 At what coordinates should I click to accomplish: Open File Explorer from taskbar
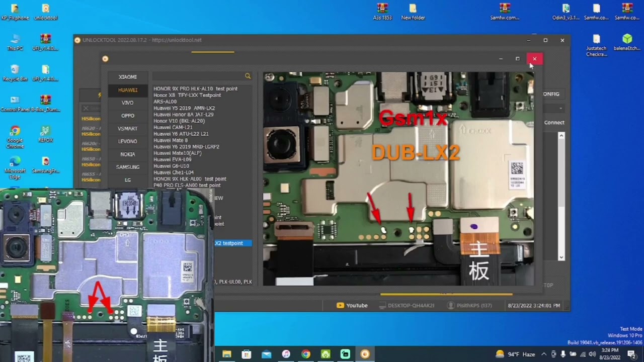click(x=227, y=354)
